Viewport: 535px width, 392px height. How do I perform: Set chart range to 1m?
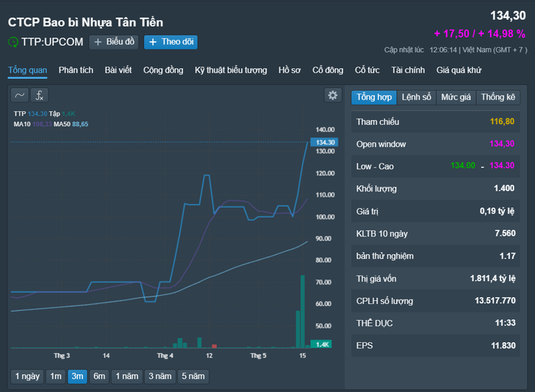click(x=56, y=377)
